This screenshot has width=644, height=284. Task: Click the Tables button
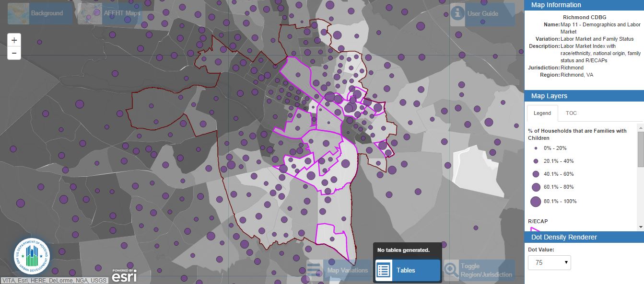pyautogui.click(x=407, y=270)
